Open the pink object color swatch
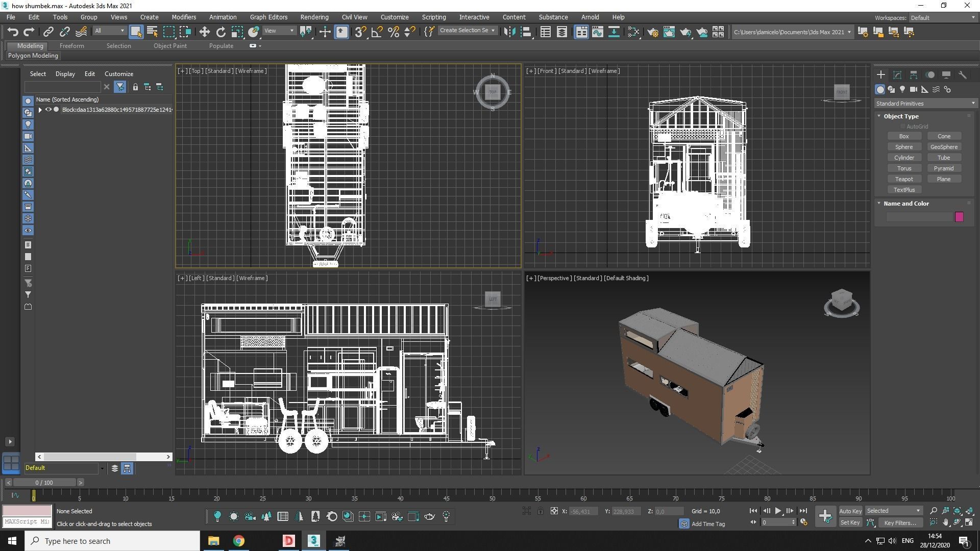This screenshot has width=980, height=551. [959, 217]
